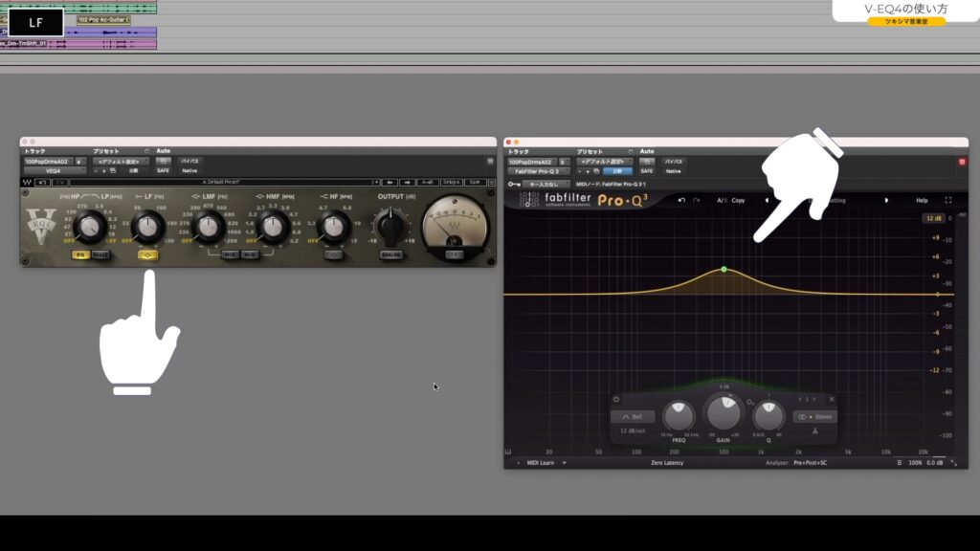Click the GAIN knob in Pro-Q 3

pos(724,412)
